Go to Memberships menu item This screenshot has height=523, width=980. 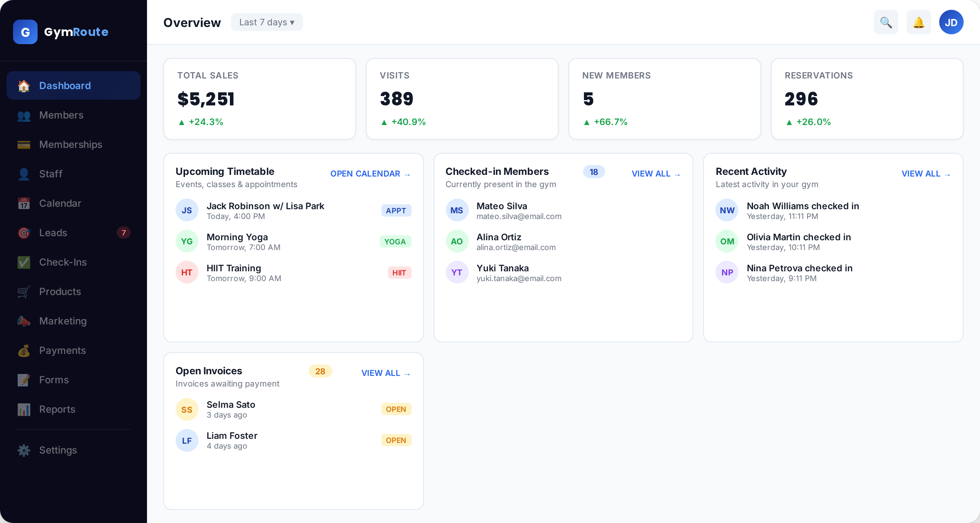(73, 145)
